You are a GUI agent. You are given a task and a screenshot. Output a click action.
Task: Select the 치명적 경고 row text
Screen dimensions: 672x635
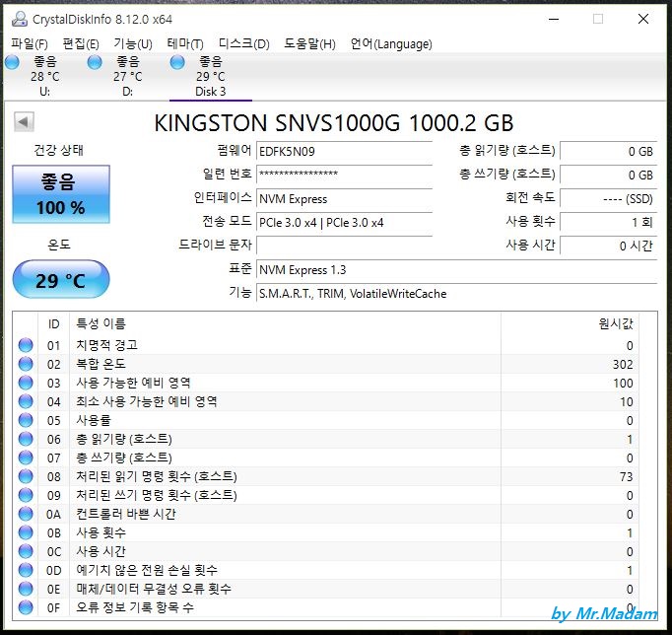[106, 345]
